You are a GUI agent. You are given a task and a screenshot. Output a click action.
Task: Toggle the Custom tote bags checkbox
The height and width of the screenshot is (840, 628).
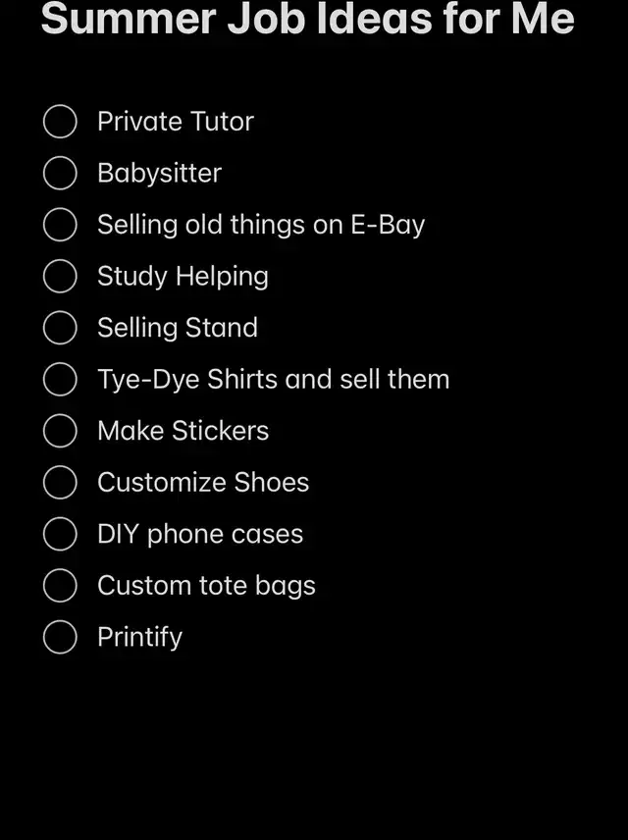(x=60, y=586)
